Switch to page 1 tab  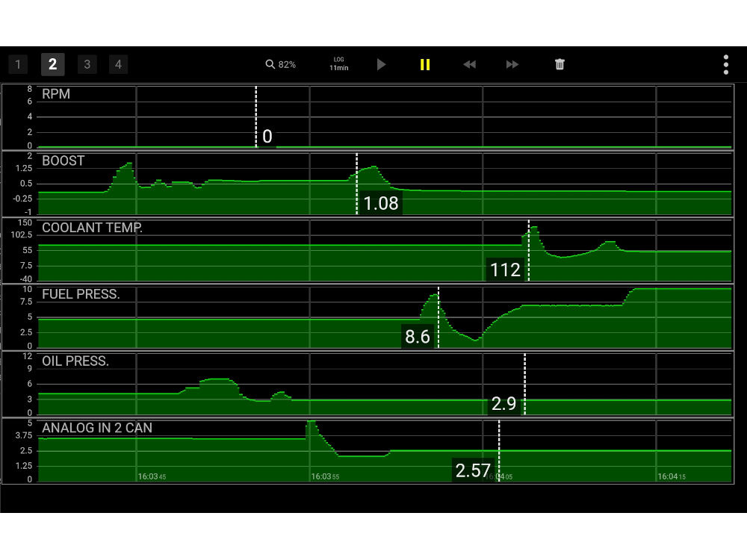coord(18,65)
